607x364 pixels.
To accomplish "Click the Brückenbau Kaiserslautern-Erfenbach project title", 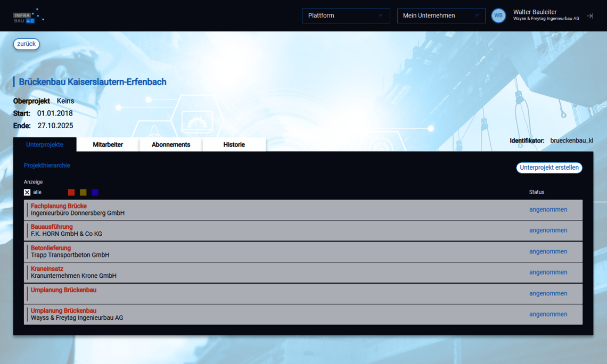I will [93, 82].
